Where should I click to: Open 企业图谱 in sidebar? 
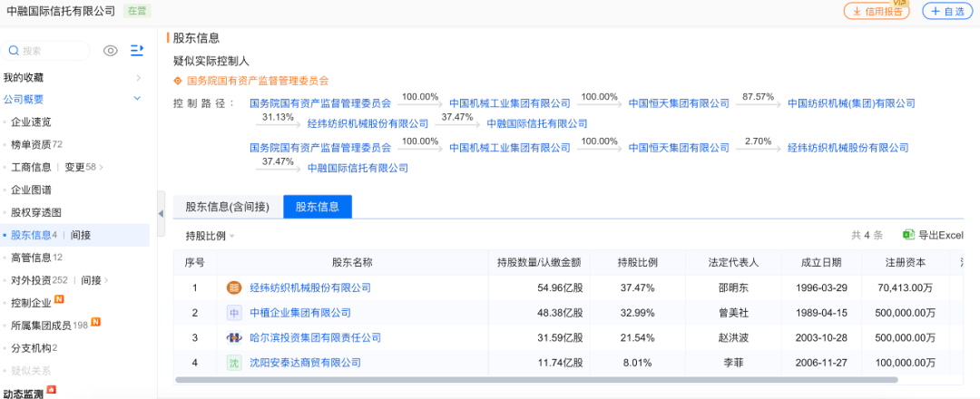point(31,190)
